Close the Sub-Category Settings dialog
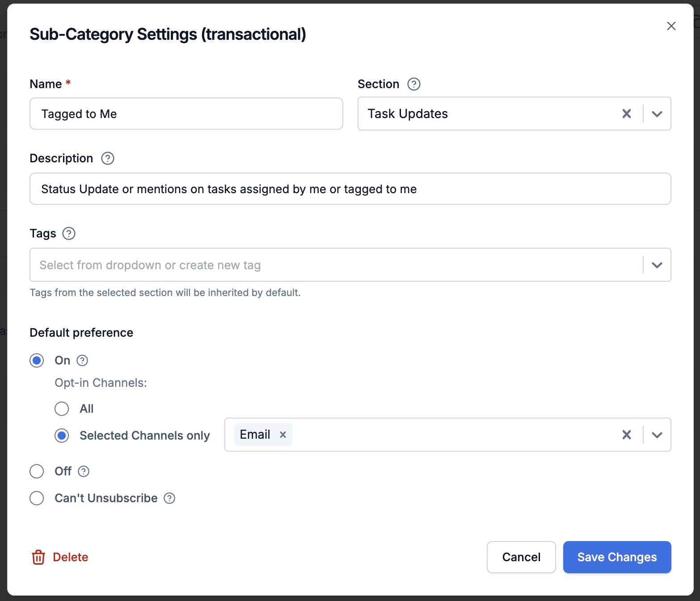This screenshot has height=601, width=700. [671, 26]
